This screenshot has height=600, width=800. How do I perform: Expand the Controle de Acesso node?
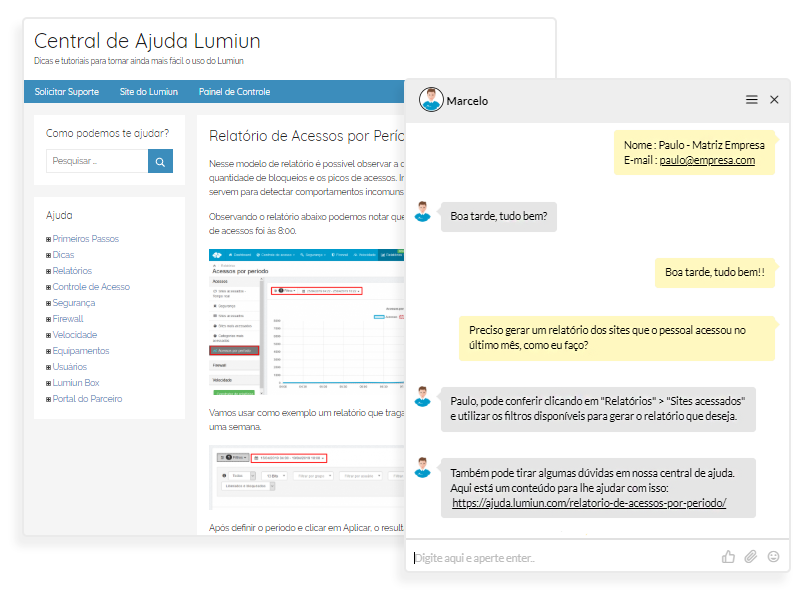click(x=48, y=287)
